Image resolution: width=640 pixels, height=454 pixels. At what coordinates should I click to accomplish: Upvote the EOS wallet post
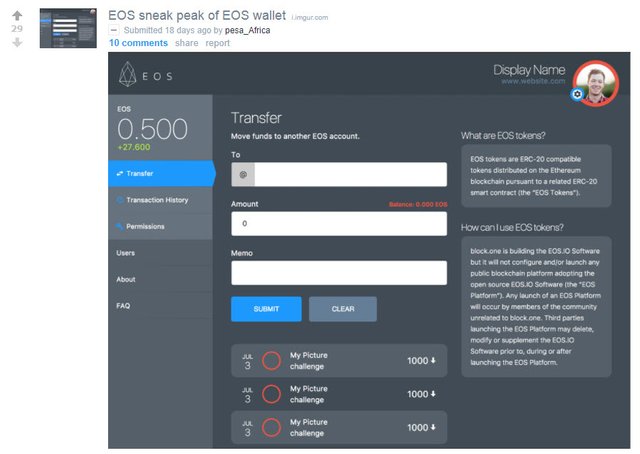[17, 16]
